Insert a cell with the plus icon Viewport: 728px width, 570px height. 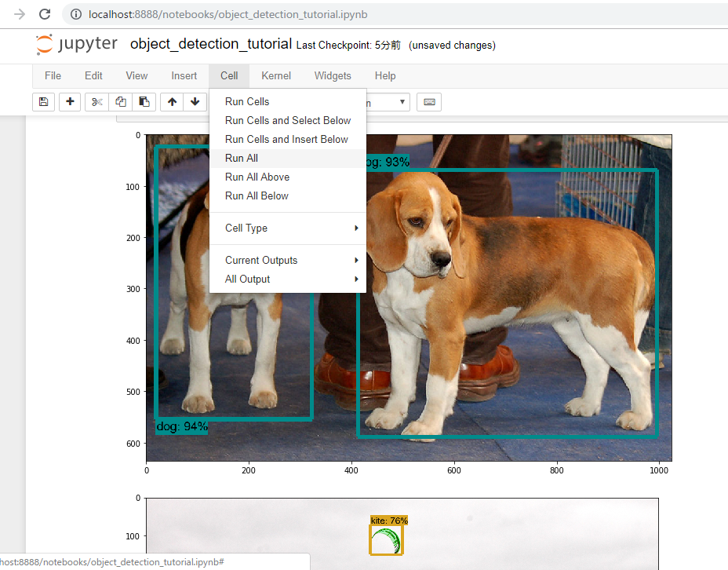pos(70,101)
